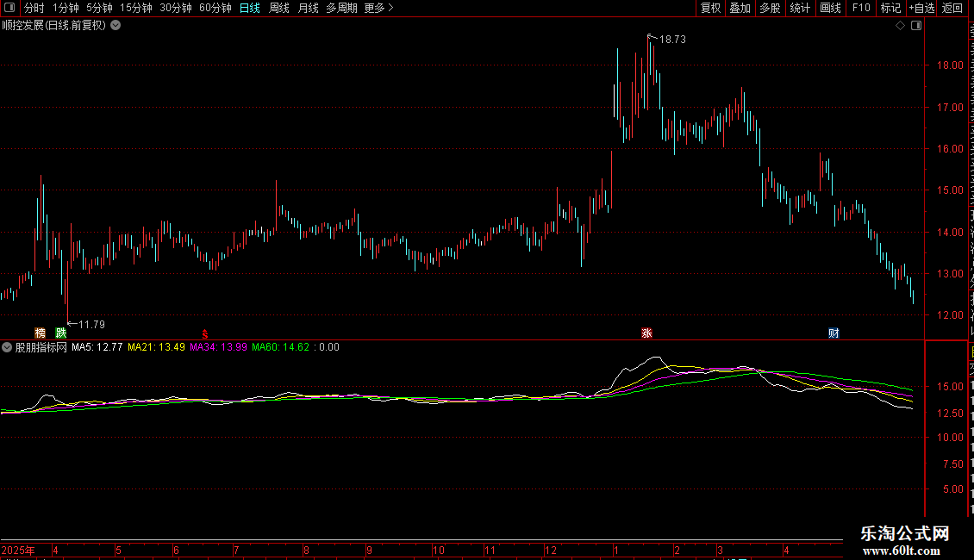Click the MA34: 13.99 indicator value
This screenshot has width=974, height=560.
point(219,347)
